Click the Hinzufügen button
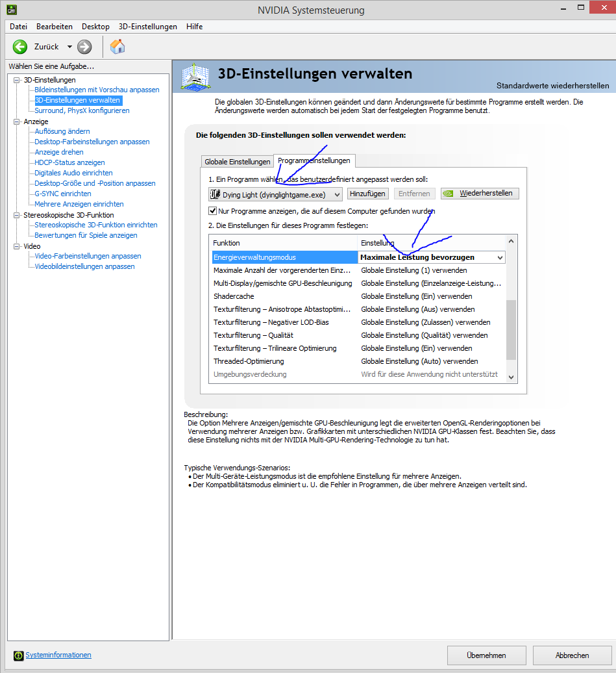The height and width of the screenshot is (673, 616). pos(367,194)
